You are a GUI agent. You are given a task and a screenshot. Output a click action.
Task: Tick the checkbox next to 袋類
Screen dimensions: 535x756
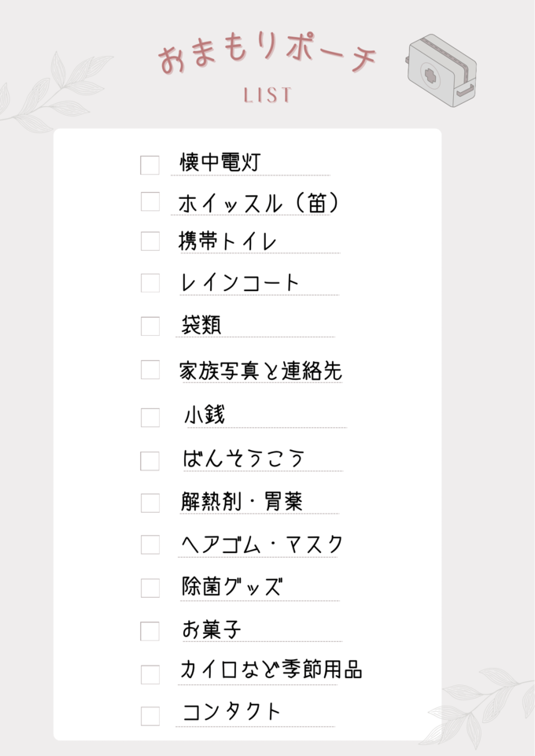150,326
